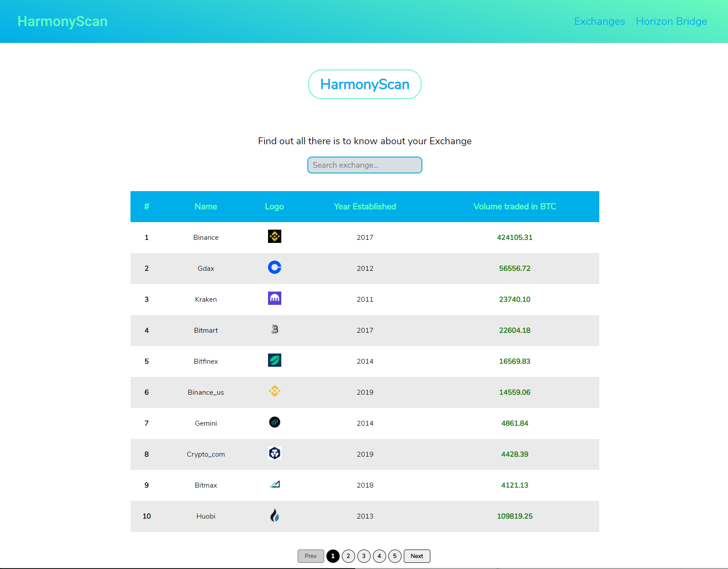
Task: Click the Gemini black circle logo
Action: click(x=275, y=422)
